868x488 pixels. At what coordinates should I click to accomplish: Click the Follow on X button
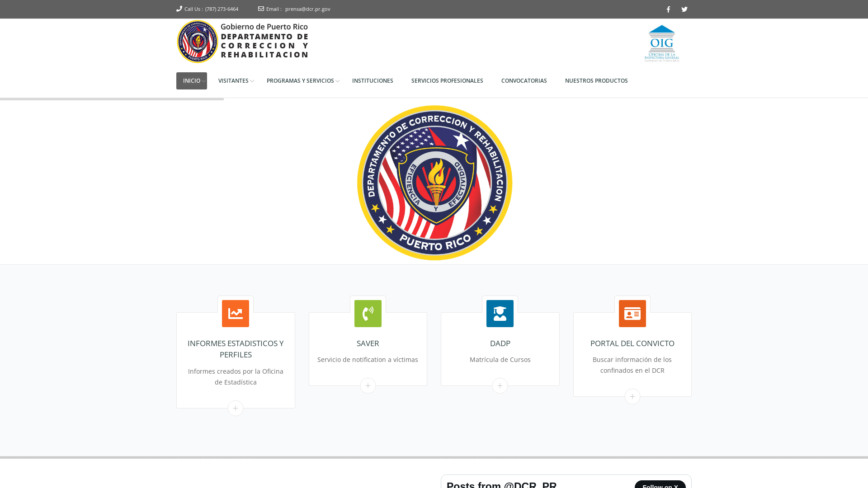[x=660, y=484]
